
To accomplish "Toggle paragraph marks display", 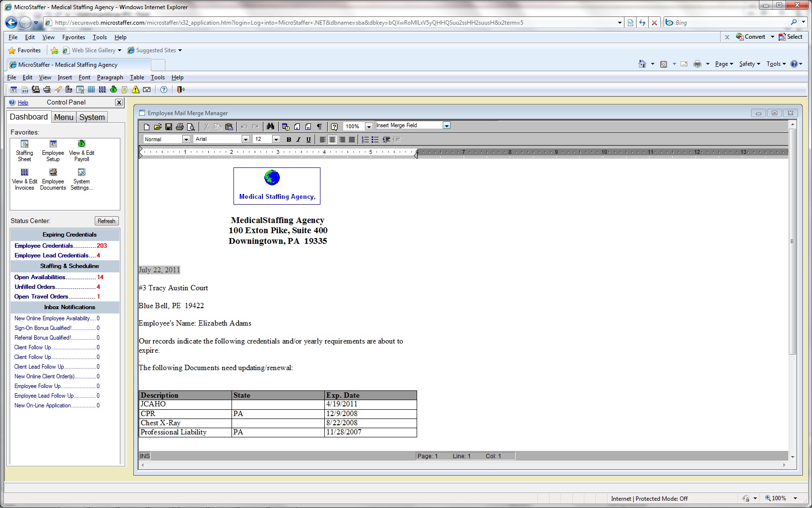I will [319, 127].
